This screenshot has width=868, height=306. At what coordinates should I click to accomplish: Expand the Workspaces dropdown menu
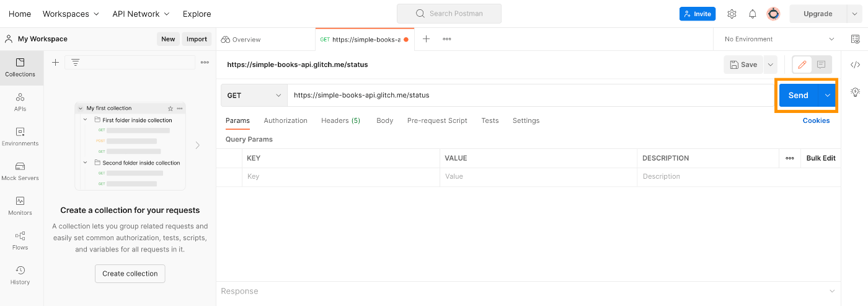[x=71, y=14]
